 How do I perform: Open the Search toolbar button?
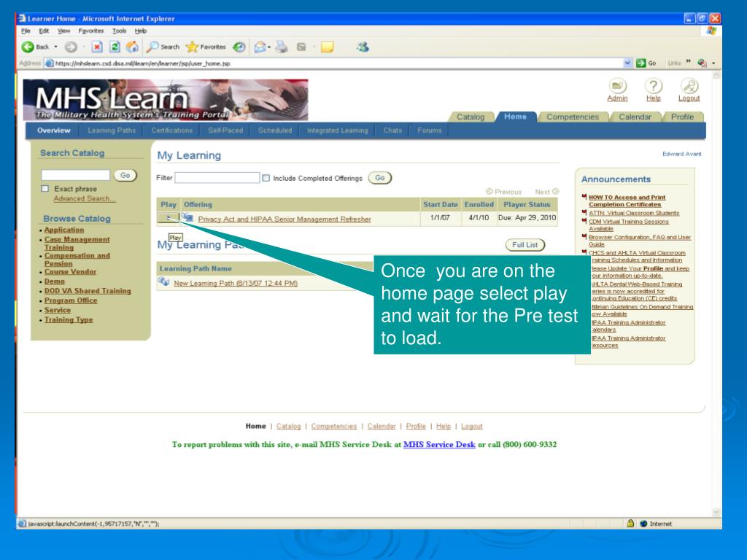coord(163,47)
